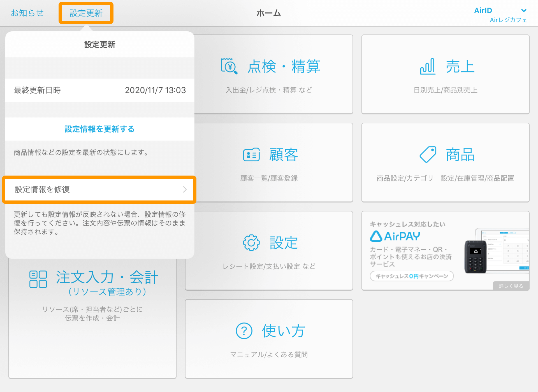Viewport: 538px width, 392px height.
Task: Click the 設定情報を更新する button
Action: (x=99, y=129)
